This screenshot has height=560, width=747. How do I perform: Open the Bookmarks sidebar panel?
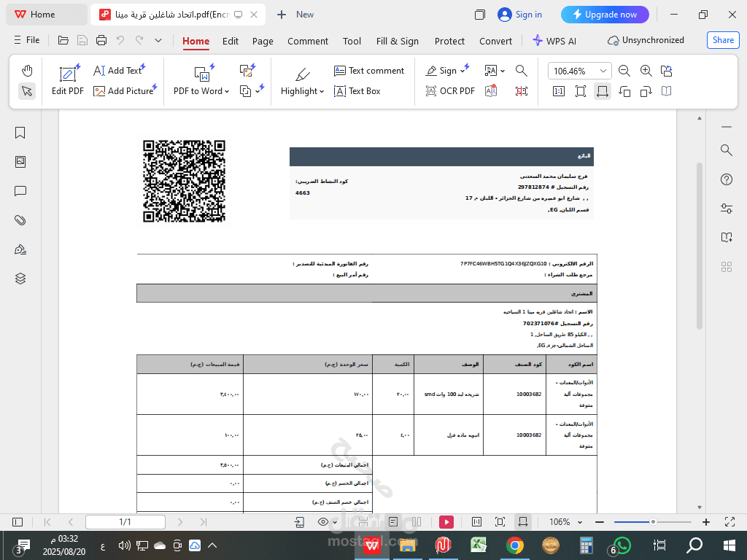tap(20, 133)
